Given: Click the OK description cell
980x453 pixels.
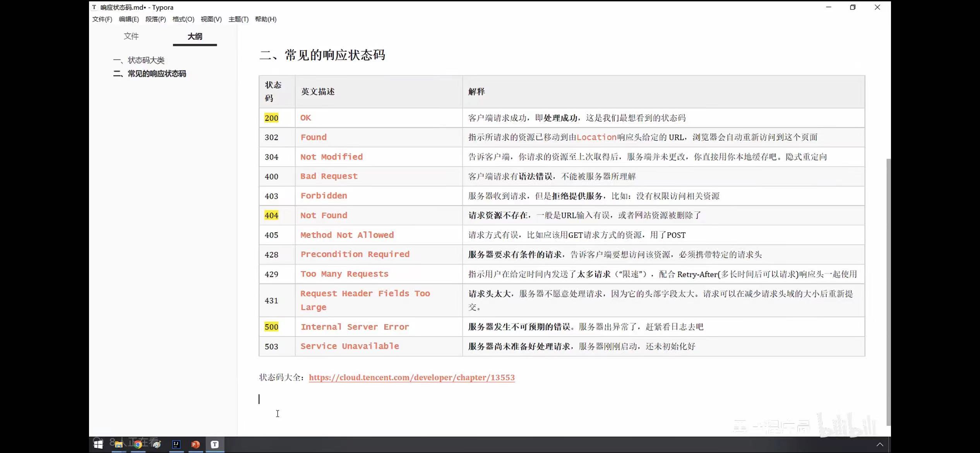Looking at the screenshot, I should [x=379, y=118].
